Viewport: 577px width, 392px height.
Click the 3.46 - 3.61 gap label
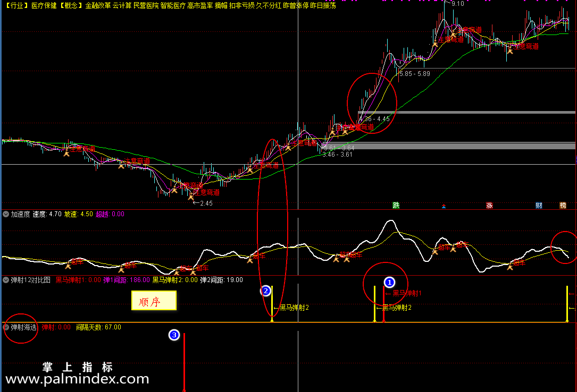pyautogui.click(x=338, y=154)
